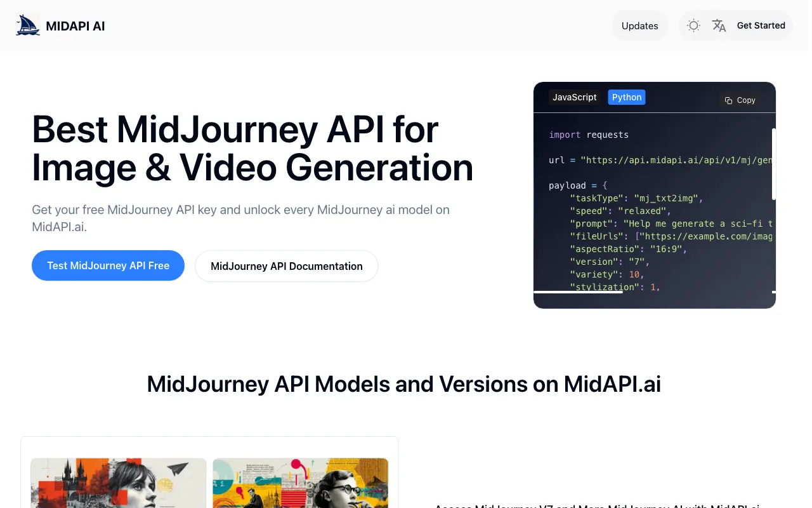Click the '"taskType": "mj_txt2img"' code line

click(636, 198)
